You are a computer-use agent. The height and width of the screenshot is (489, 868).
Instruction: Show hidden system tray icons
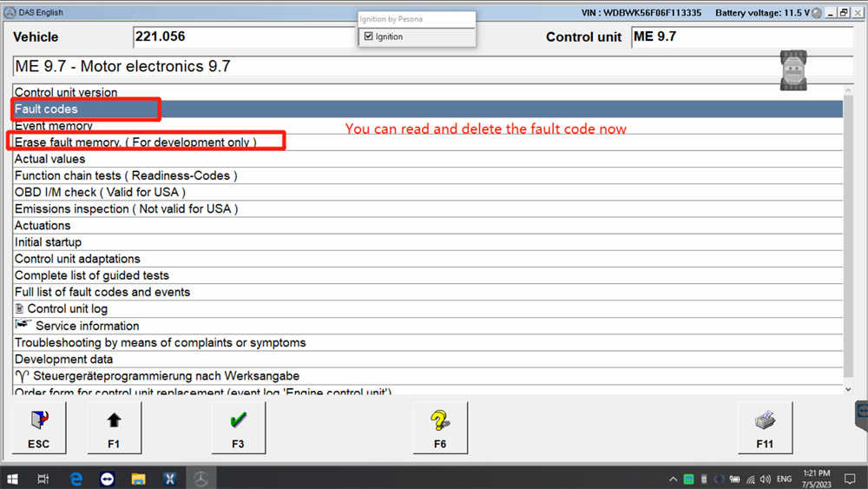click(673, 479)
